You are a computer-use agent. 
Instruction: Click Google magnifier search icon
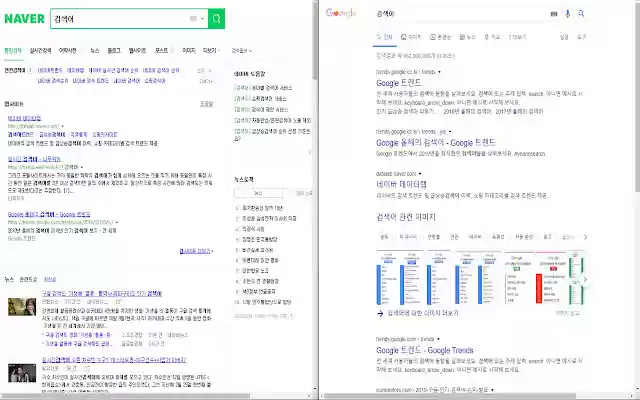click(581, 14)
